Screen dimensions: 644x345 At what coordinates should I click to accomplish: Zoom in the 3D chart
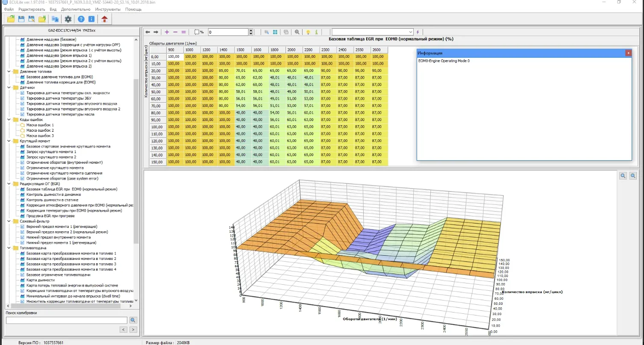623,176
